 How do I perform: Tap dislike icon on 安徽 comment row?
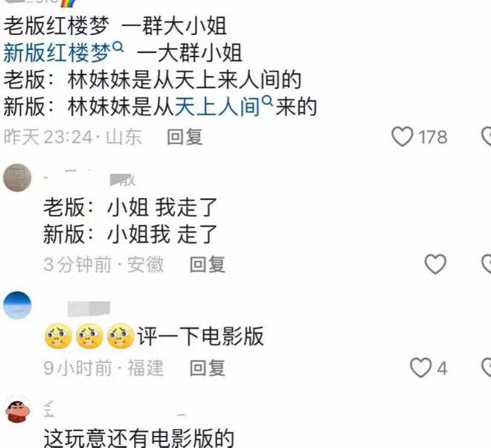[487, 264]
